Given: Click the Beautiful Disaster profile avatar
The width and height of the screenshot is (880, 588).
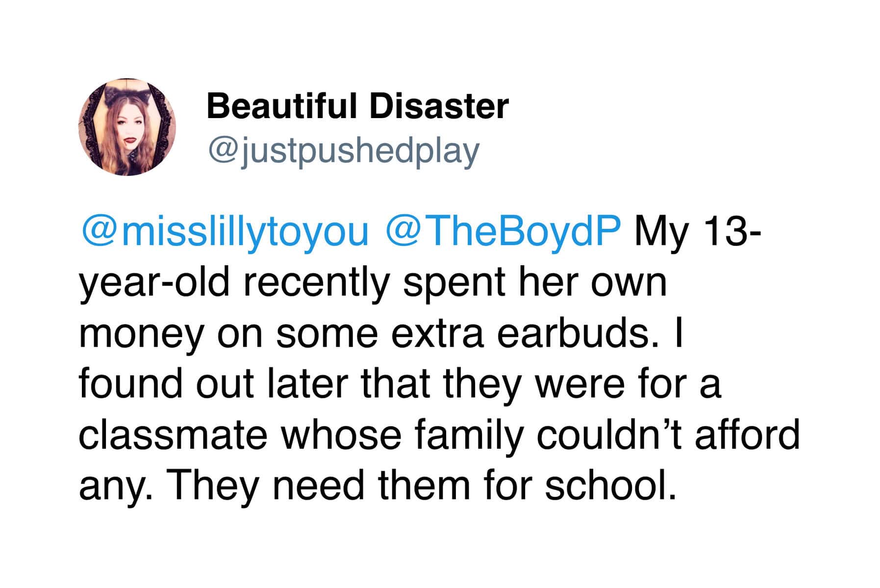Looking at the screenshot, I should [127, 127].
